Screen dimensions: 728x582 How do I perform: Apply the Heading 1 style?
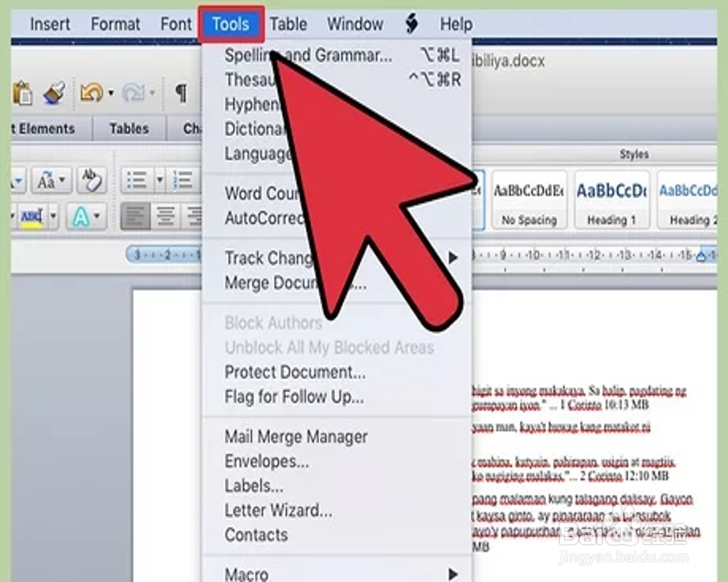pos(612,199)
